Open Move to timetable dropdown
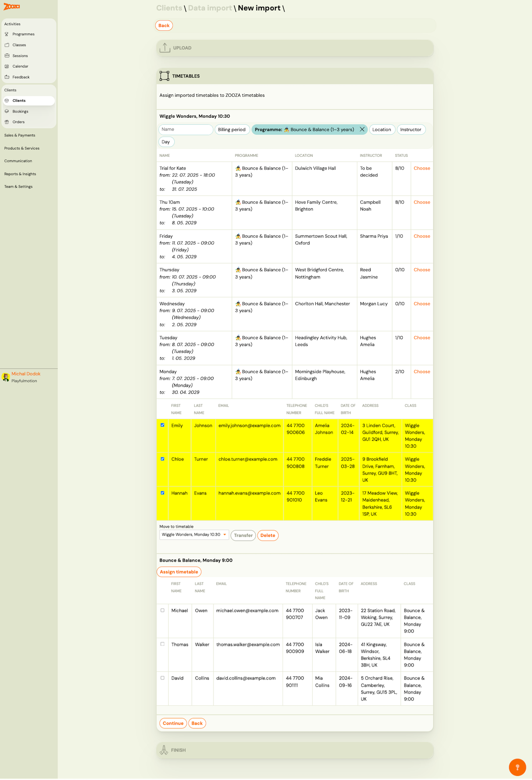The width and height of the screenshot is (532, 780). (194, 535)
